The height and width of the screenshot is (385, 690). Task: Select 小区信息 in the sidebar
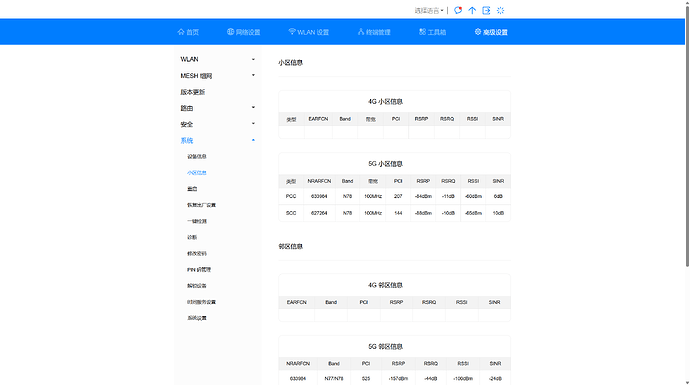[197, 172]
